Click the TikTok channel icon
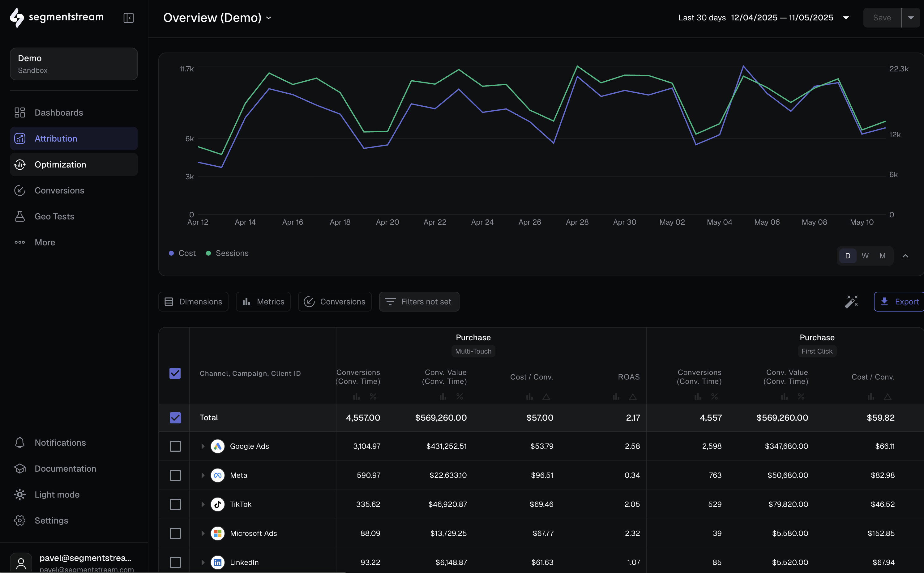 pos(218,504)
